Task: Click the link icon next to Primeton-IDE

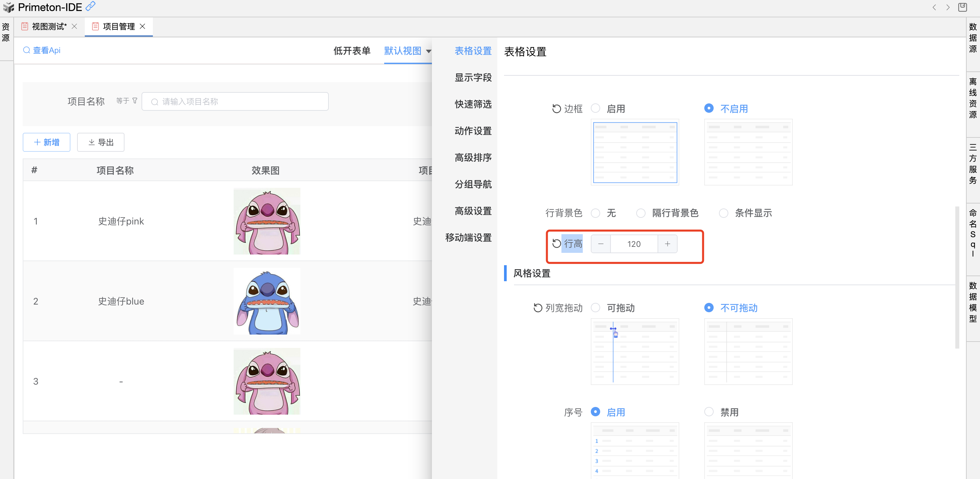Action: [90, 6]
